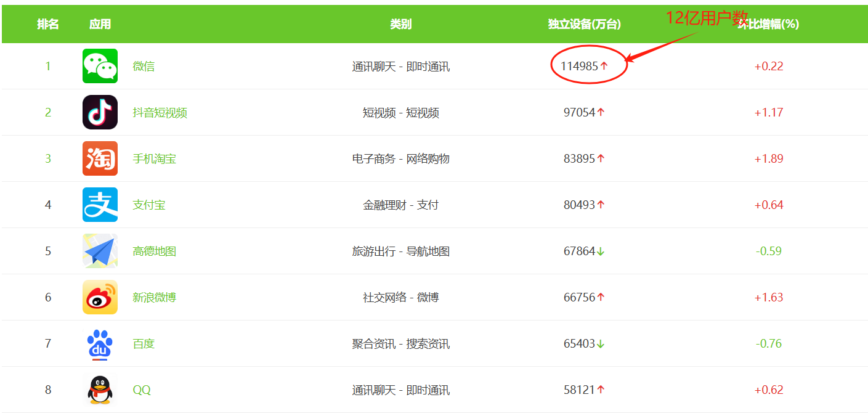Select the category 聚合资讯 - 搜索资讯
868x413 pixels.
click(x=401, y=343)
